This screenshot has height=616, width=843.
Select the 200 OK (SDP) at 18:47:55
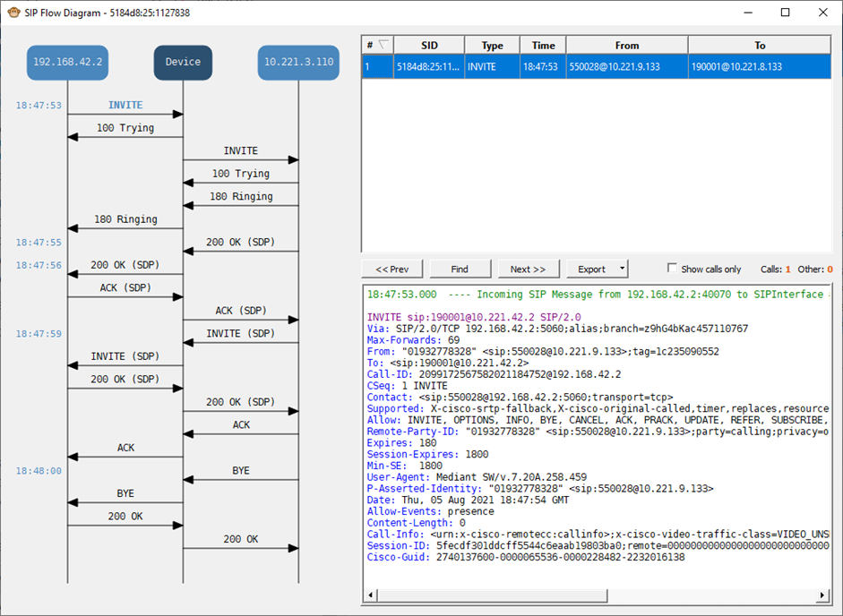pos(241,243)
